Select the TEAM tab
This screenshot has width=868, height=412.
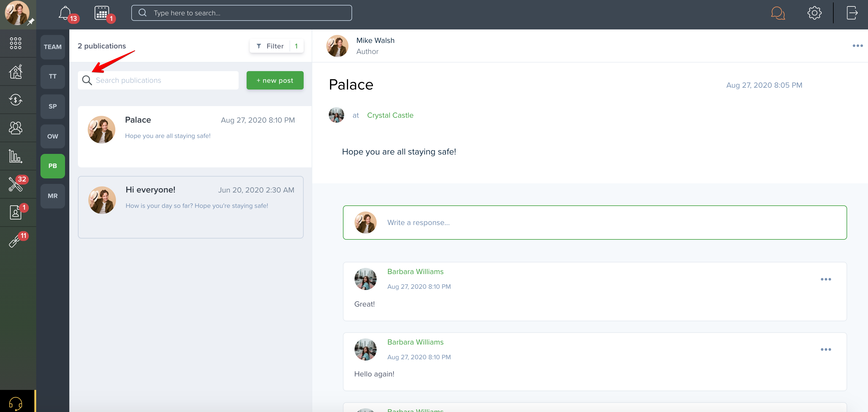point(52,47)
